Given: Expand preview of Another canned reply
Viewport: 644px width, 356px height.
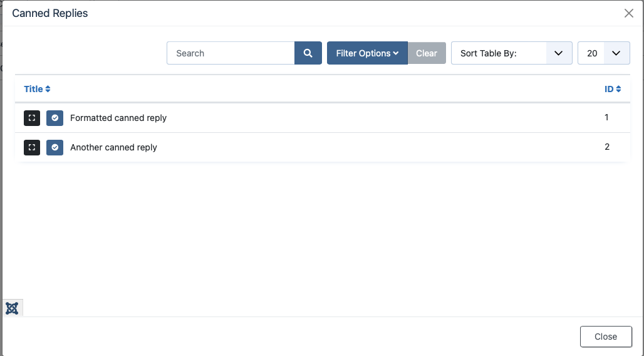Looking at the screenshot, I should (32, 147).
